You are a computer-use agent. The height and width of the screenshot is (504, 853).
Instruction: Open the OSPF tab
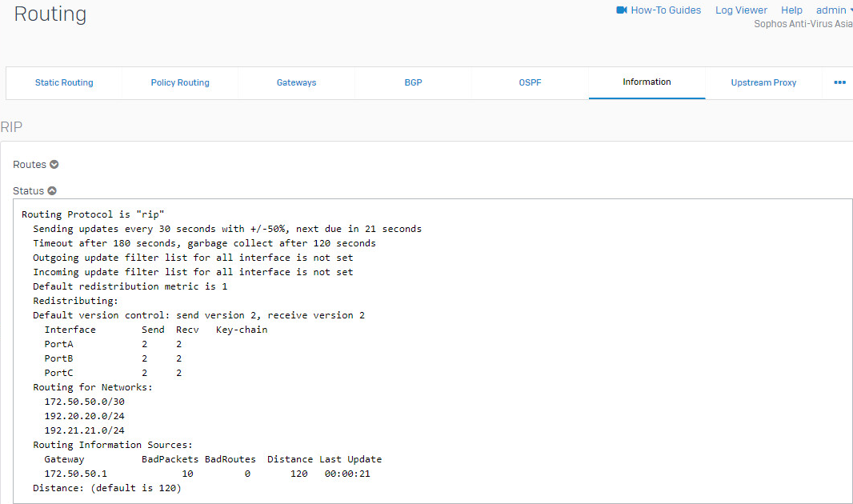(530, 82)
